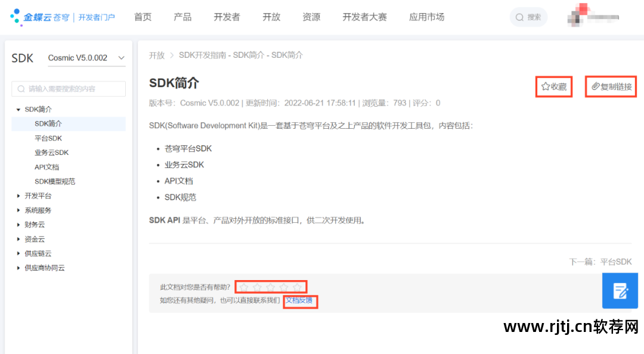Rate the document four stars
Viewport: 644px width, 354px height.
[x=284, y=287]
